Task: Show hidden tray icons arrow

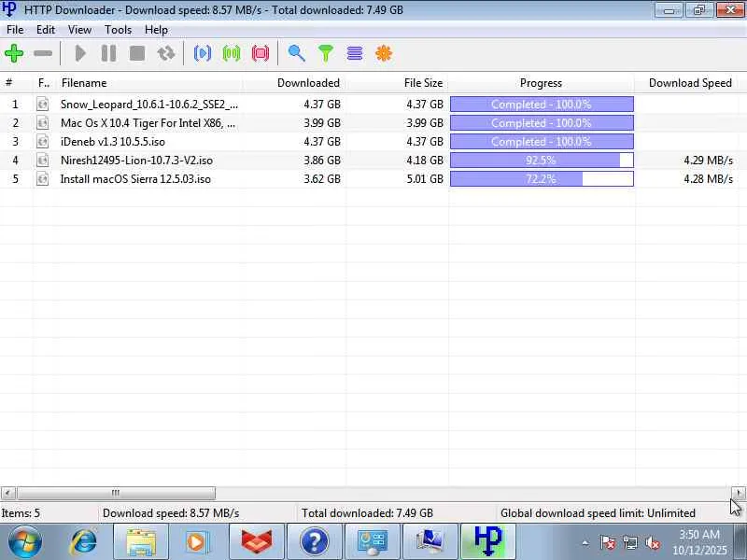Action: (x=585, y=543)
